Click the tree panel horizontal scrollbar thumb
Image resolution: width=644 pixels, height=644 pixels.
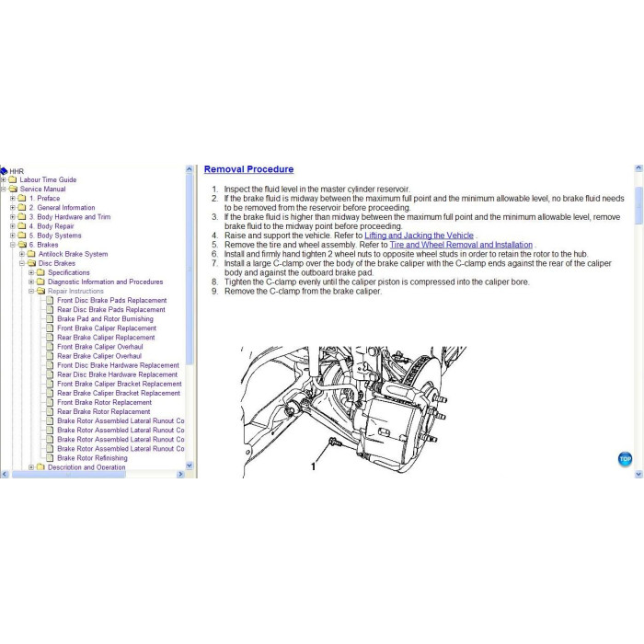[69, 475]
